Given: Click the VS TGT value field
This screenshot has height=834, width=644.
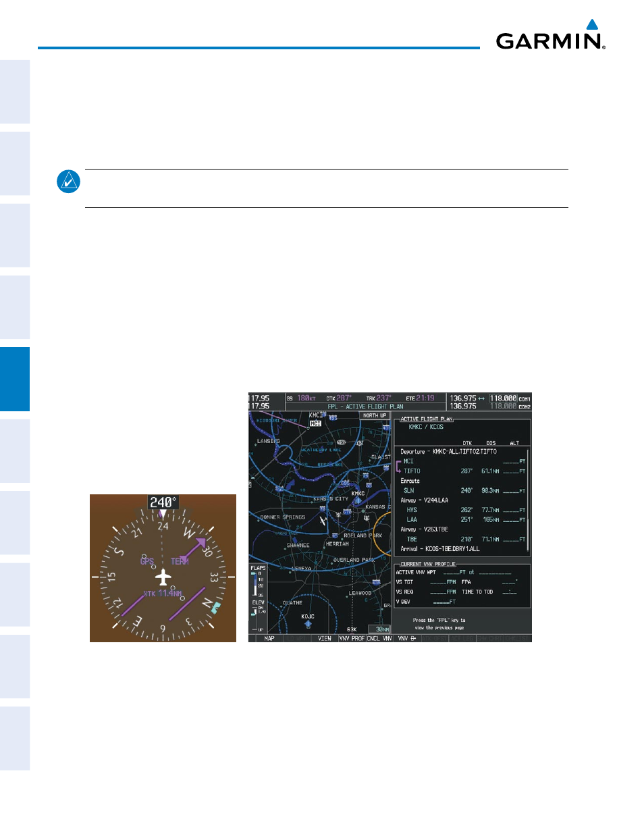Looking at the screenshot, I should [443, 582].
